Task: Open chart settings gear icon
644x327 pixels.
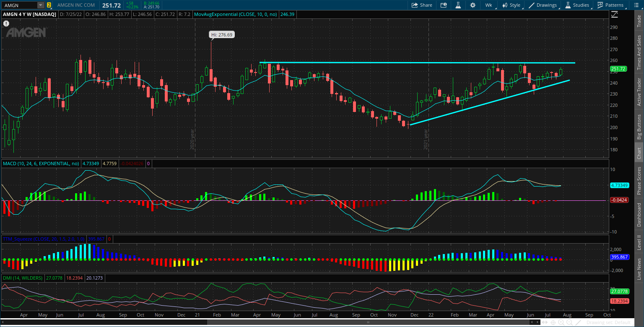Action: click(x=473, y=5)
